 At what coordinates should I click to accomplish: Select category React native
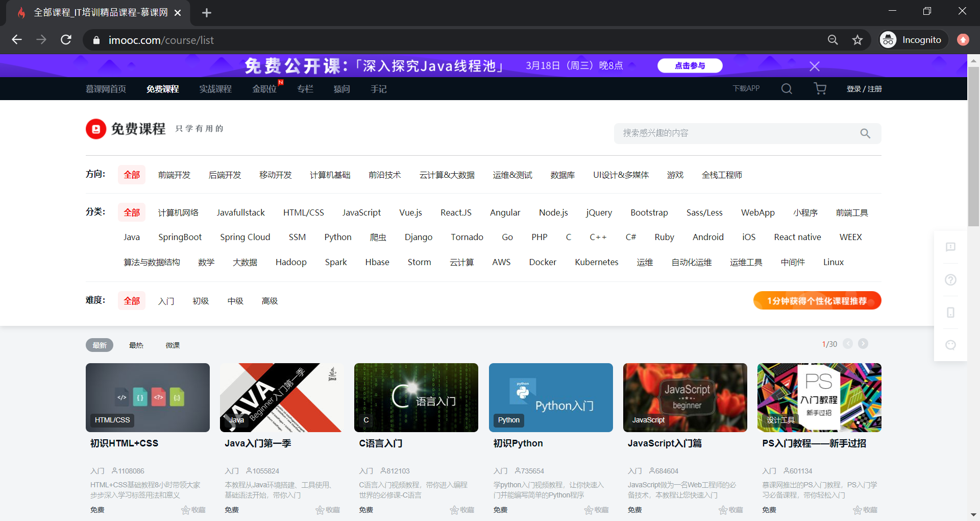click(x=798, y=237)
